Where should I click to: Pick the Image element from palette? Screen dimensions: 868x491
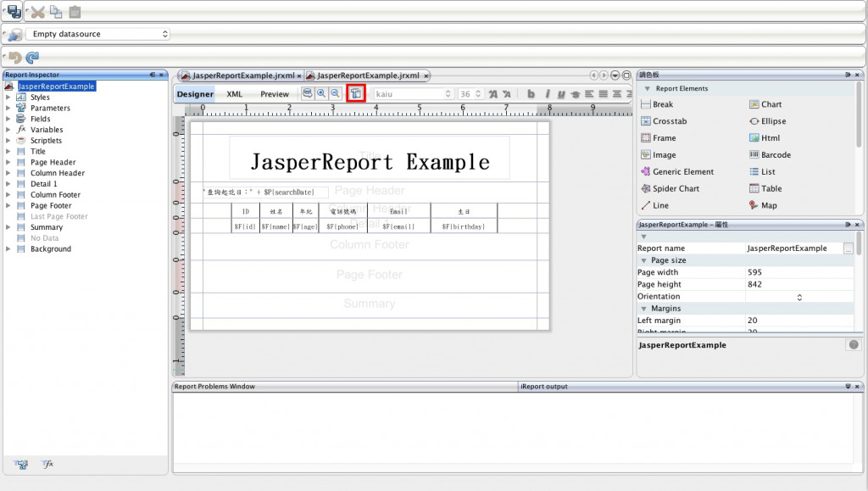(658, 155)
